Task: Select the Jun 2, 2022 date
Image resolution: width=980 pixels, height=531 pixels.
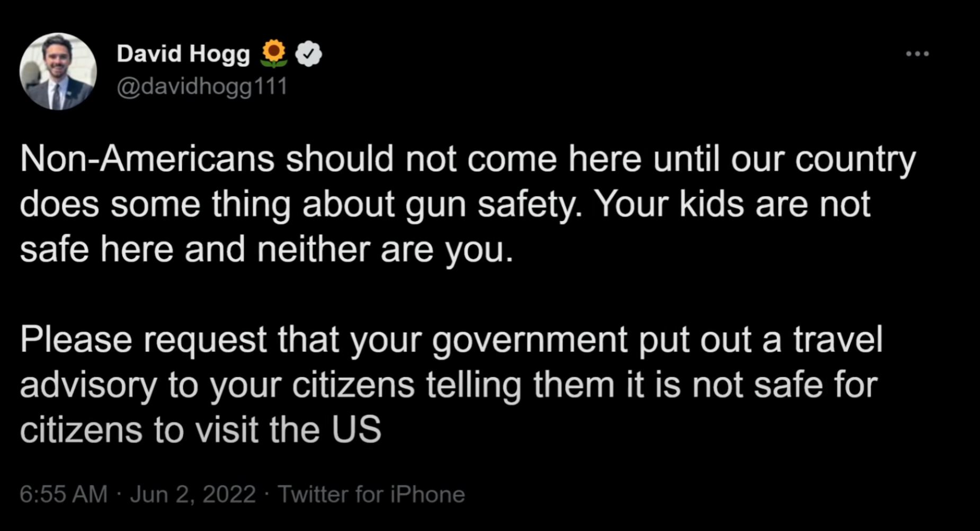Action: 193,494
